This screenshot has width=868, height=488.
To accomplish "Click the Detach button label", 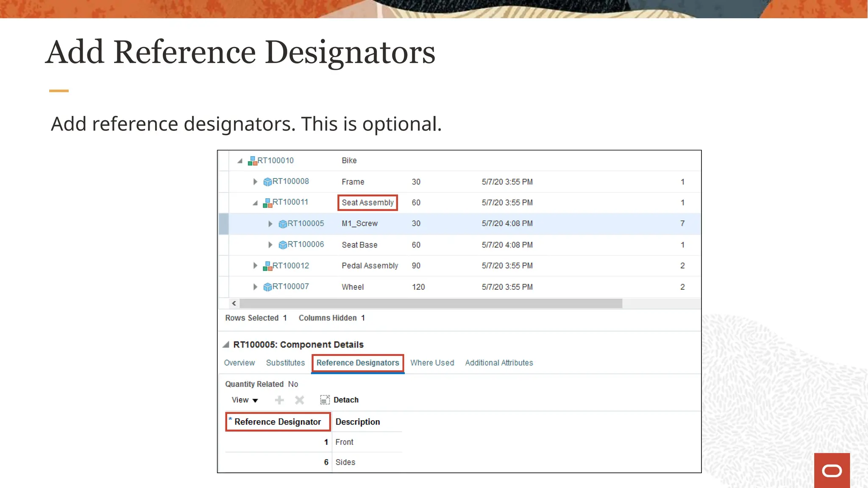I will pyautogui.click(x=346, y=400).
